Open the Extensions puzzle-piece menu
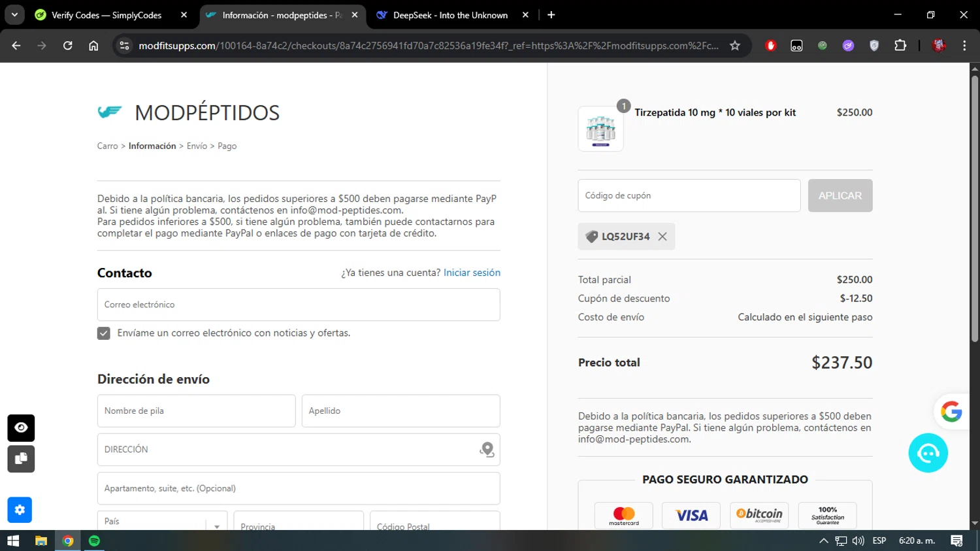The width and height of the screenshot is (980, 551). (900, 46)
